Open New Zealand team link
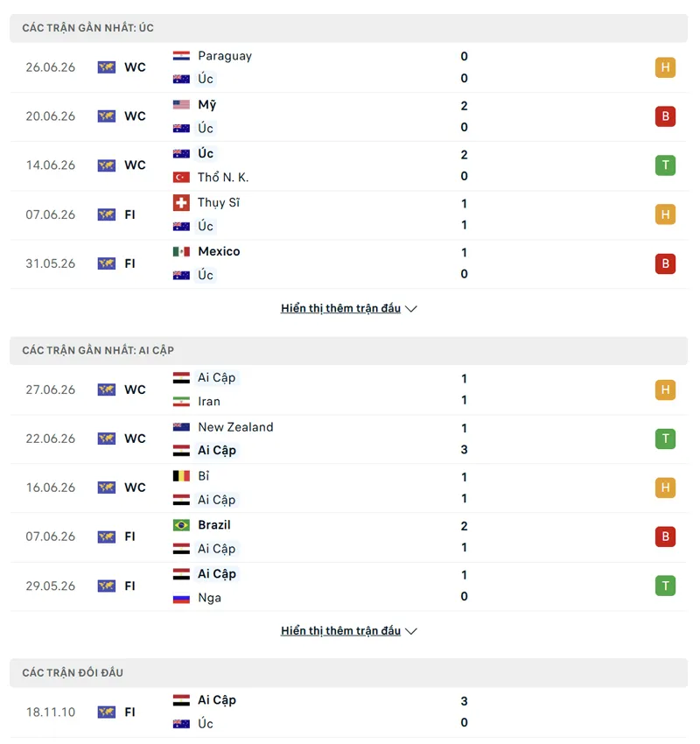The image size is (700, 744). (x=235, y=427)
